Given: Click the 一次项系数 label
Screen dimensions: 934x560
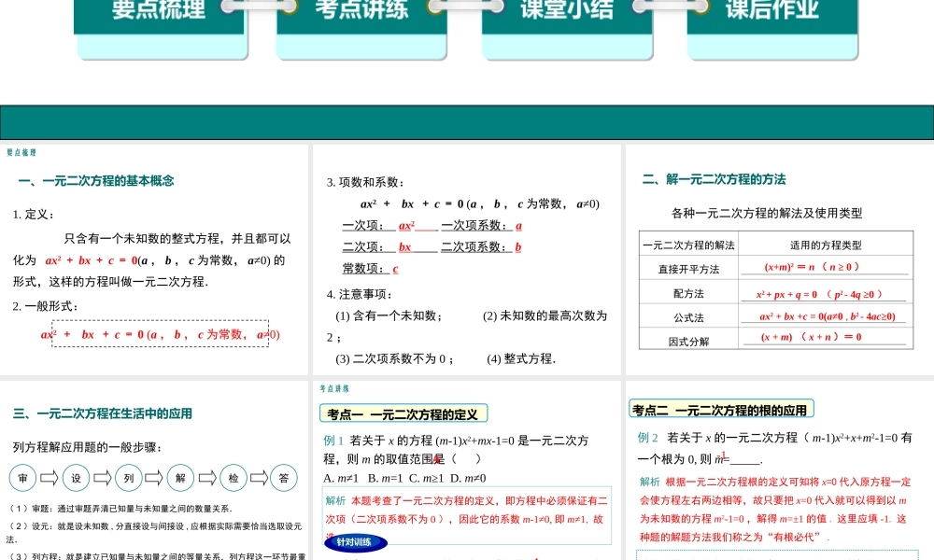Looking at the screenshot, I should (x=477, y=226).
